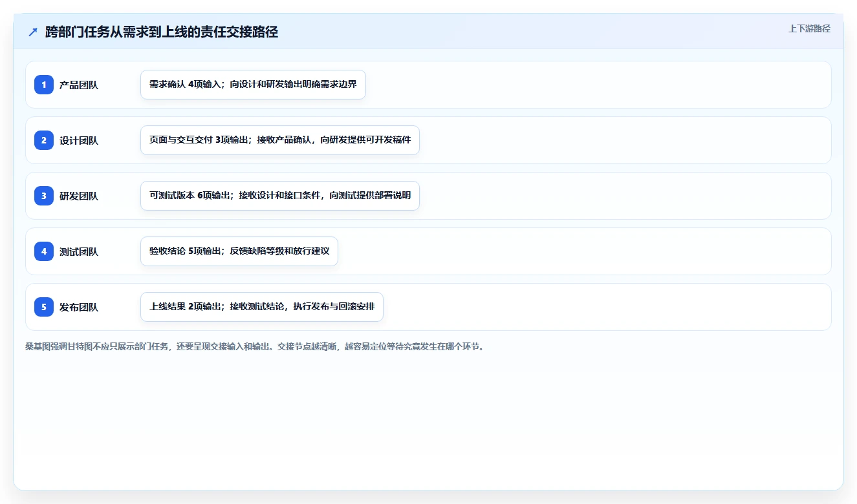Click the arrow icon beside the title
Viewport: 857px width, 504px height.
[x=33, y=32]
